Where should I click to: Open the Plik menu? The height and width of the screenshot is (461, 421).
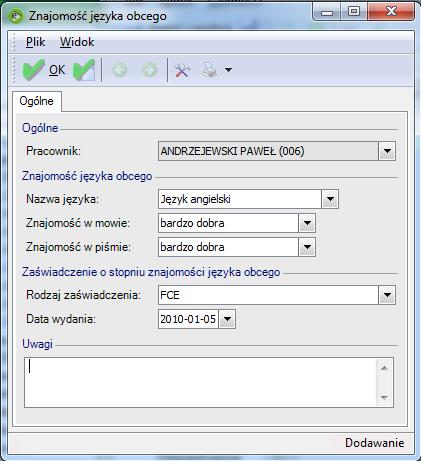[35, 42]
